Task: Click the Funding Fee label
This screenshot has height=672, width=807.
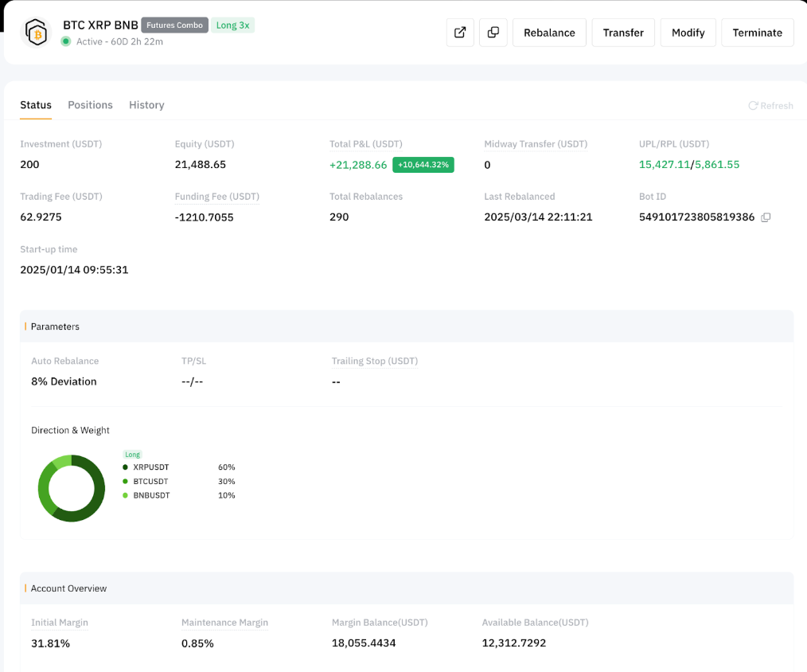Action: coord(216,197)
